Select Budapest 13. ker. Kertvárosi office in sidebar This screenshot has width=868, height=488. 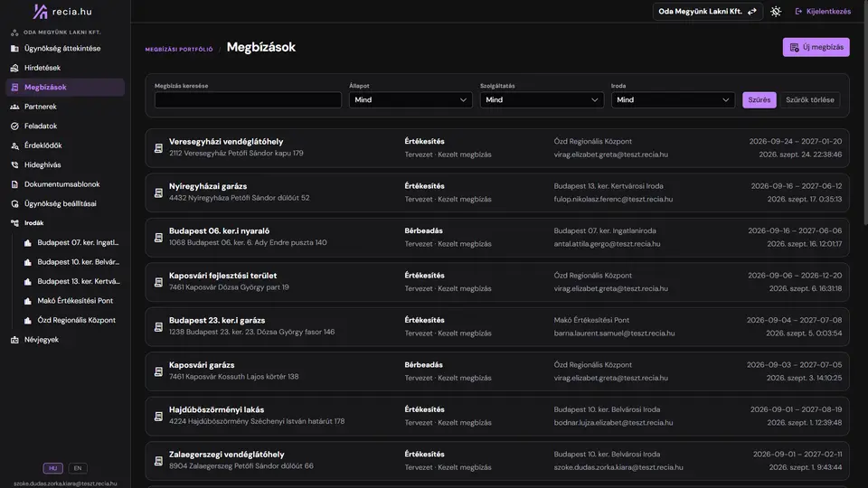[x=72, y=282]
